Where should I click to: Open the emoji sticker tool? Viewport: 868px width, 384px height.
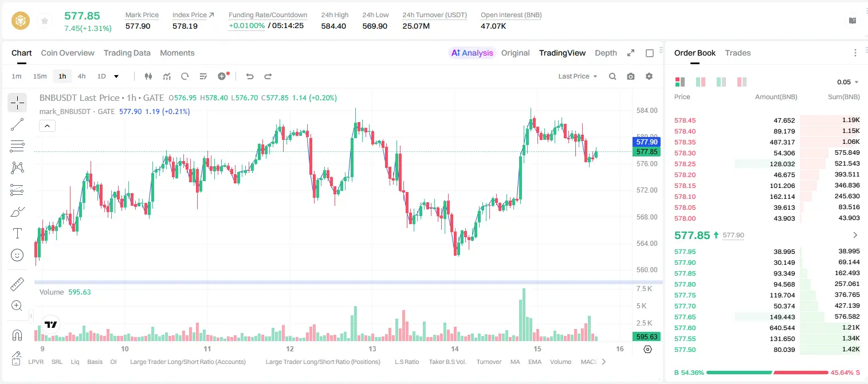pos(17,255)
